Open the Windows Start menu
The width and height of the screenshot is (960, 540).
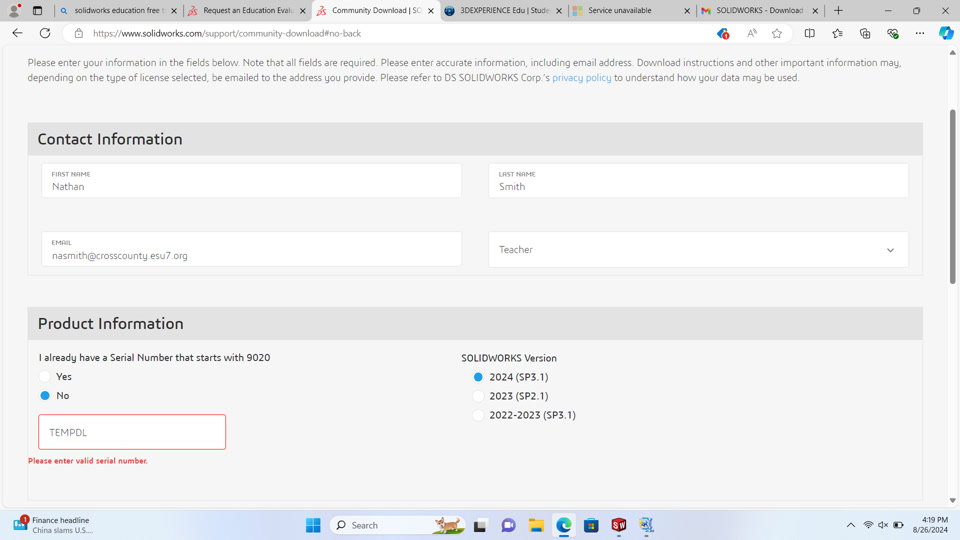click(313, 525)
